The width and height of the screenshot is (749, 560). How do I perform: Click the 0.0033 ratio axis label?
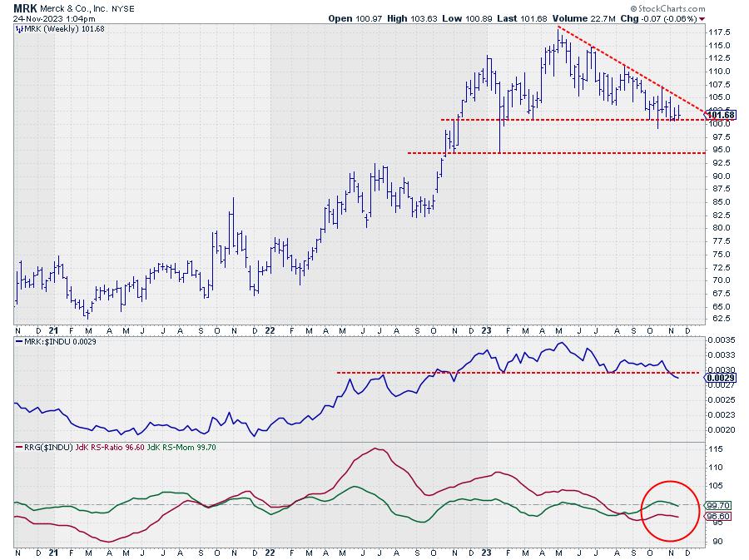(722, 355)
